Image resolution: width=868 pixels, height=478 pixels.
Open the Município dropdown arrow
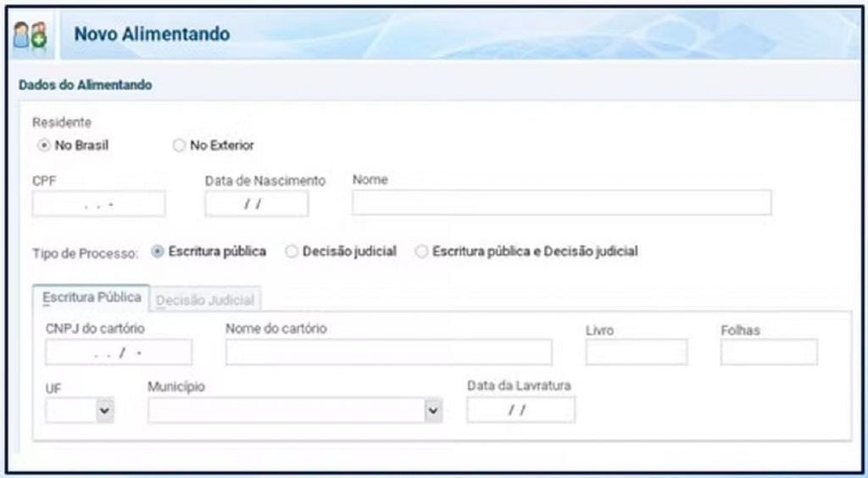coord(433,410)
